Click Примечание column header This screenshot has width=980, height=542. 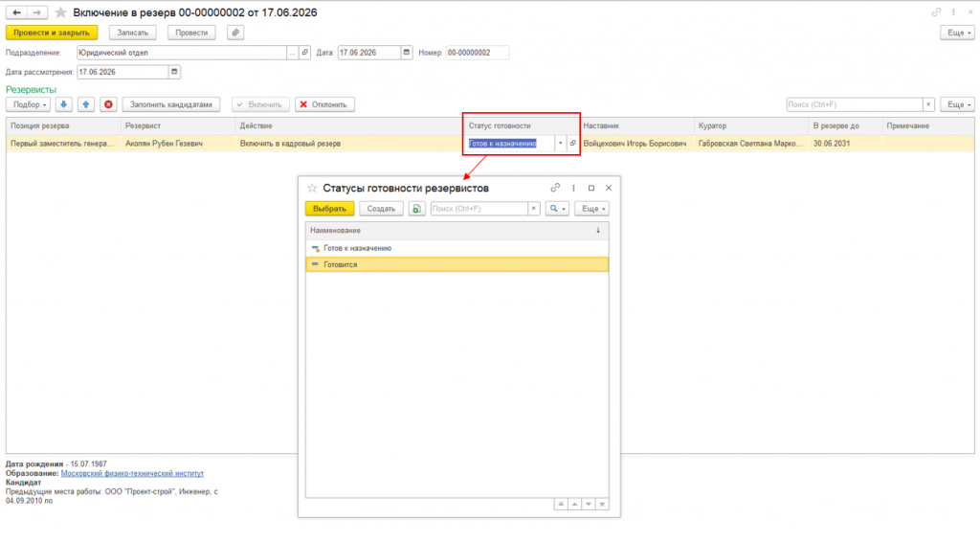click(927, 125)
